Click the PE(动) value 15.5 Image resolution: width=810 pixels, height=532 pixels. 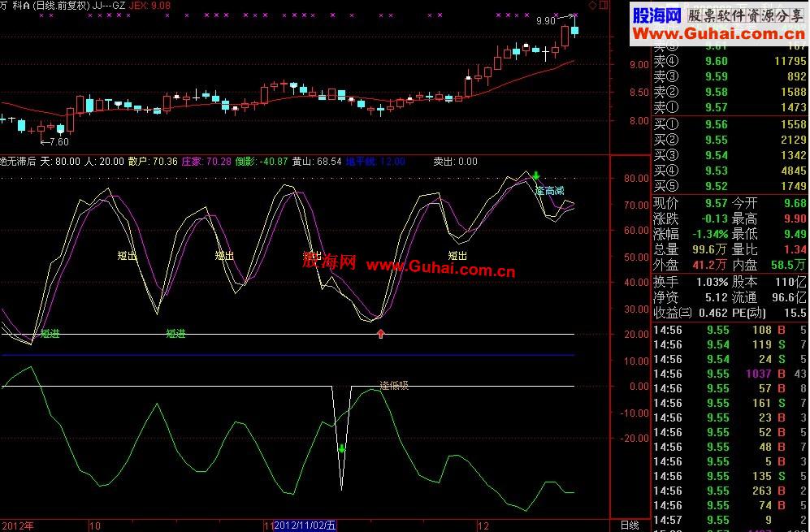click(x=796, y=313)
